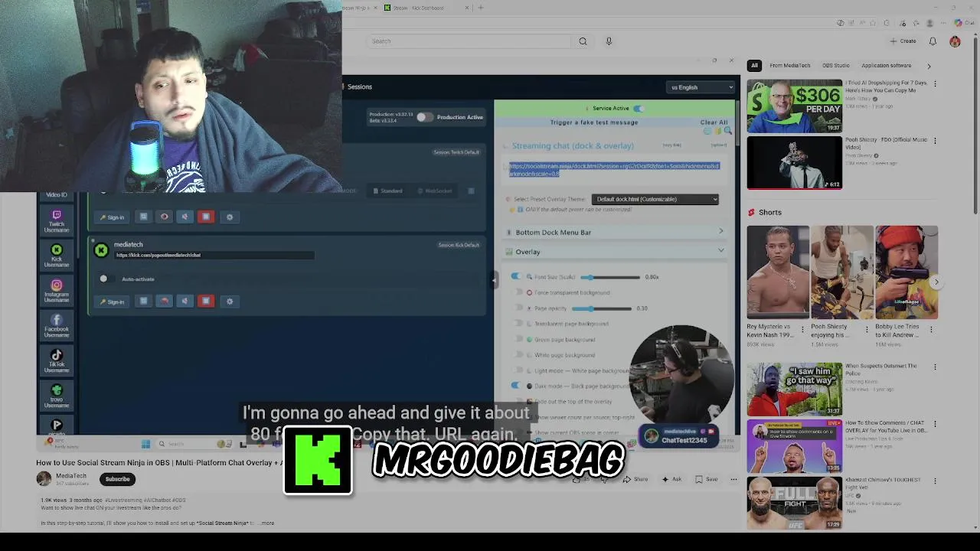Viewport: 980px width, 551px height.
Task: Click the Ask button below video
Action: pyautogui.click(x=672, y=480)
